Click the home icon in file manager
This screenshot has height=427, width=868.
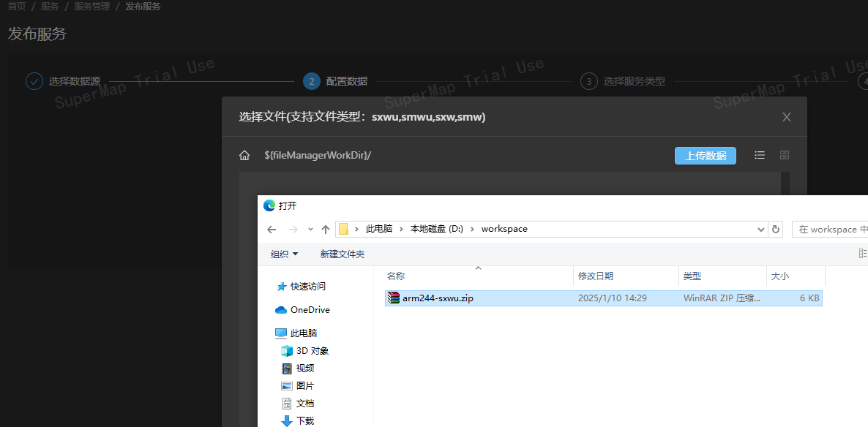(244, 156)
